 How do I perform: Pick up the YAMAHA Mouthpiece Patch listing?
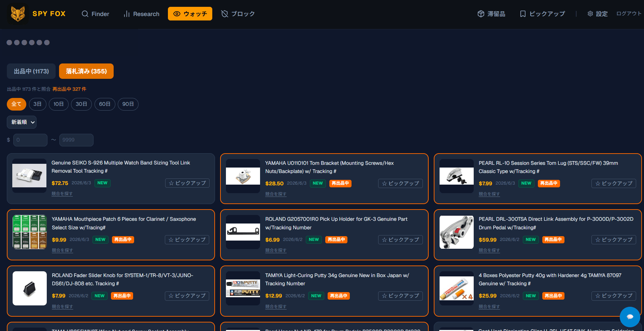point(187,240)
